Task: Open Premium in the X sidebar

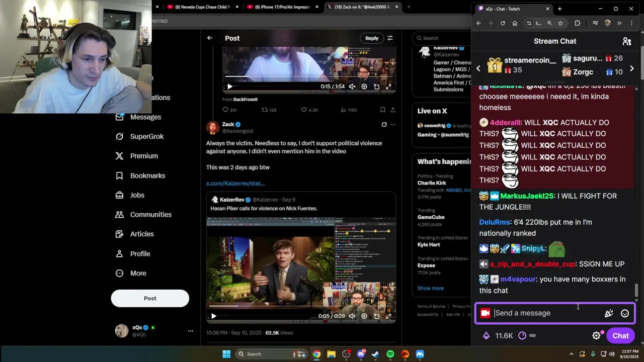Action: point(136,156)
